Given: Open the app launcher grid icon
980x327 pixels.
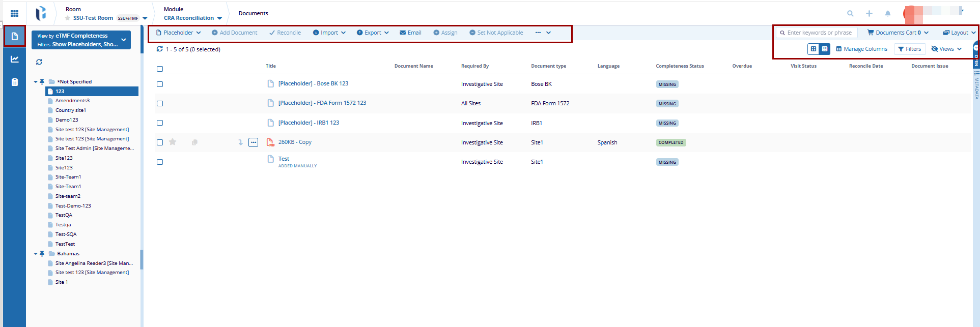Looking at the screenshot, I should (14, 13).
